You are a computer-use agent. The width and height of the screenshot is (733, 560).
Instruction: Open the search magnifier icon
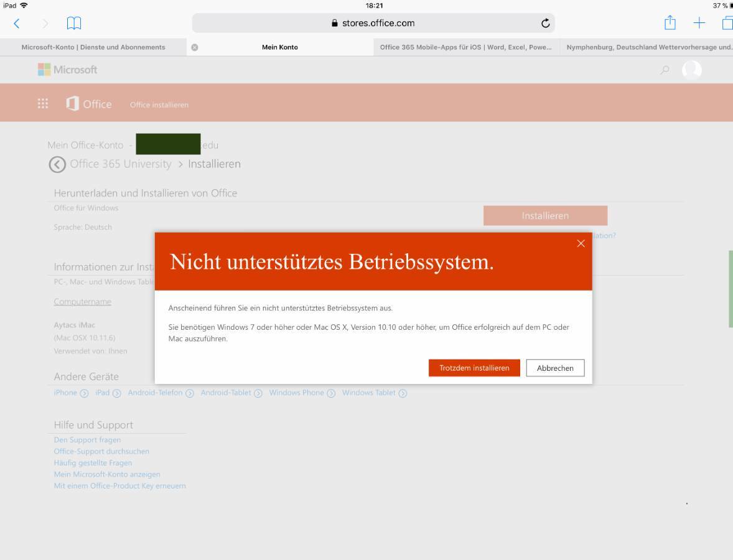coord(665,70)
